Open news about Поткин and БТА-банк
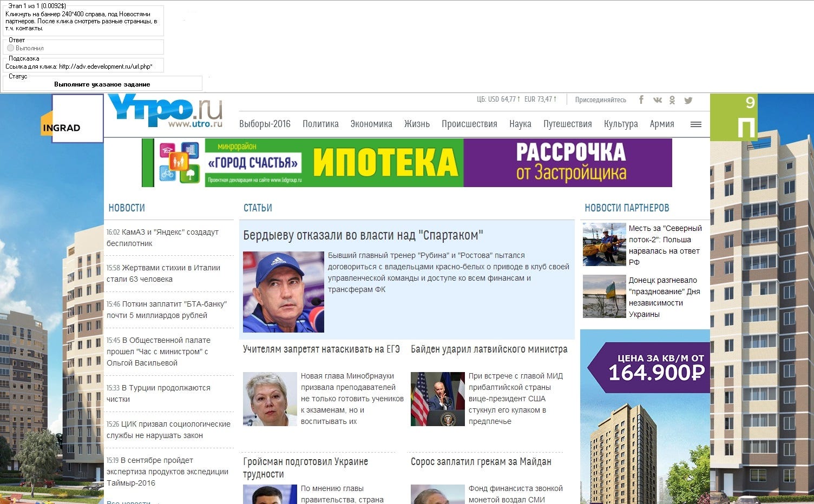This screenshot has width=814, height=504. coord(167,309)
